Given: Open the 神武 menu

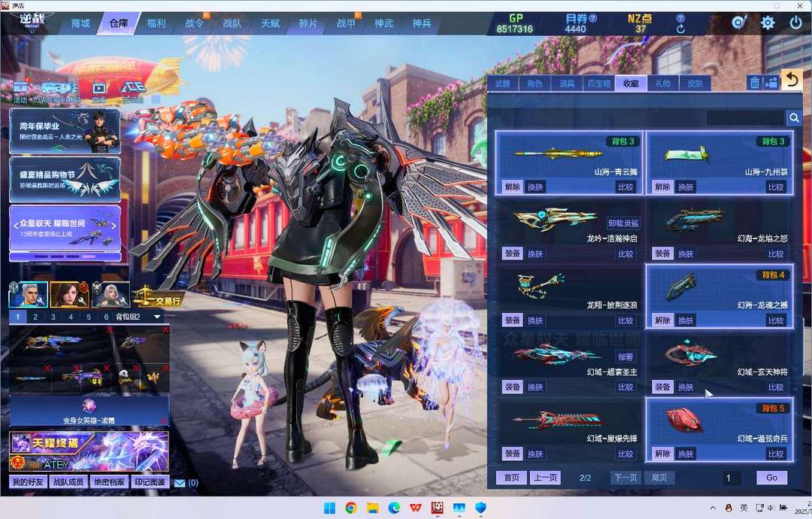Looking at the screenshot, I should [x=383, y=23].
